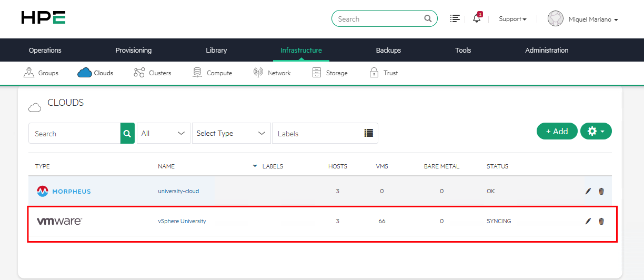The height and width of the screenshot is (280, 644).
Task: Open the Clouds section
Action: coord(95,73)
